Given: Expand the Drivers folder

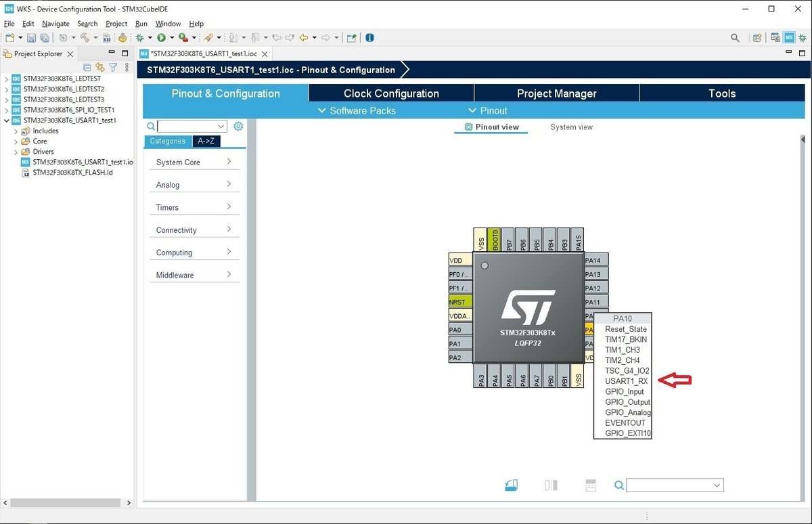Looking at the screenshot, I should coord(16,152).
